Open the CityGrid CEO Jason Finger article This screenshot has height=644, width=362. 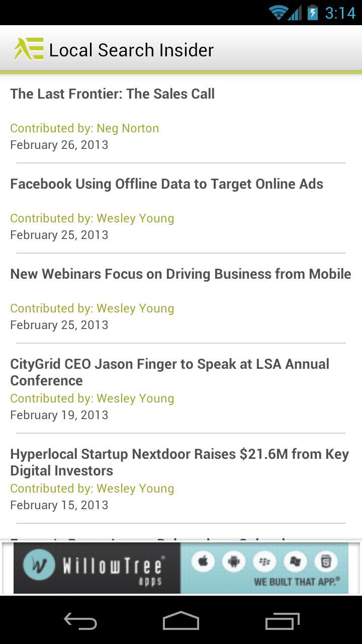(169, 372)
